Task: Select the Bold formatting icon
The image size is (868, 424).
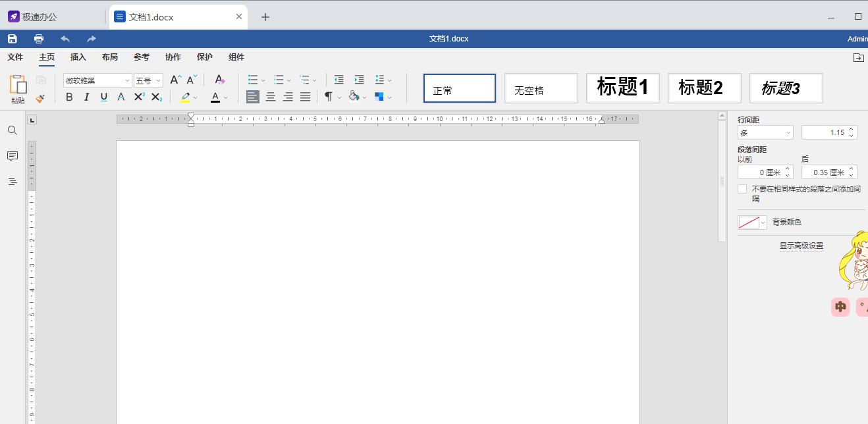Action: pos(69,97)
